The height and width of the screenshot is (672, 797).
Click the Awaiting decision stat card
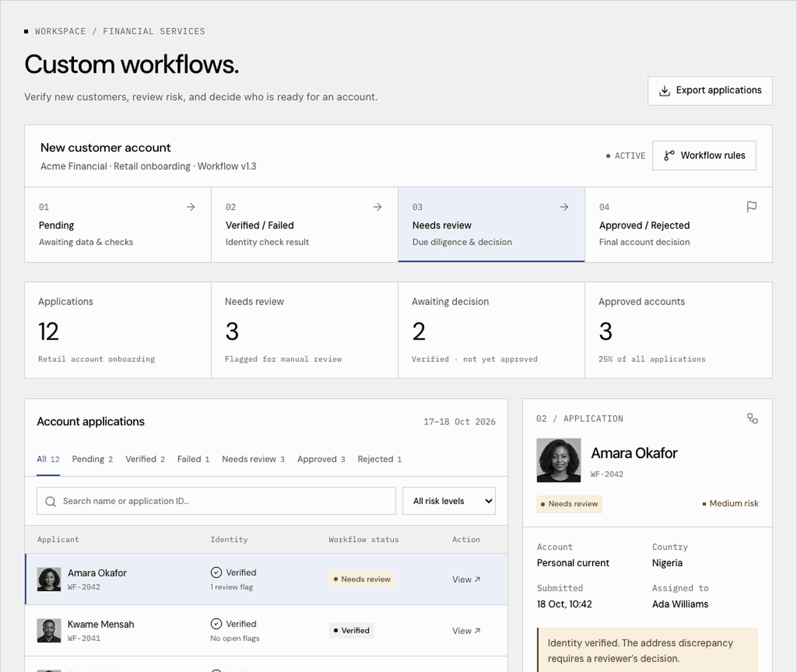click(491, 330)
